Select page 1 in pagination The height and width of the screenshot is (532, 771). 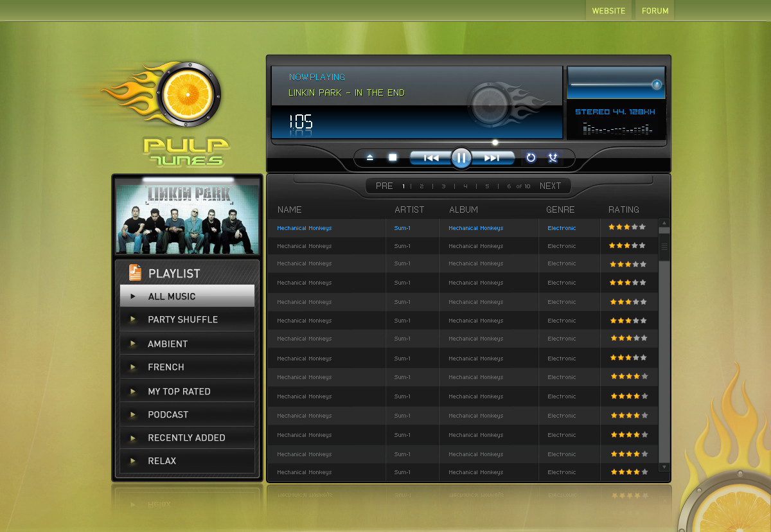[403, 186]
